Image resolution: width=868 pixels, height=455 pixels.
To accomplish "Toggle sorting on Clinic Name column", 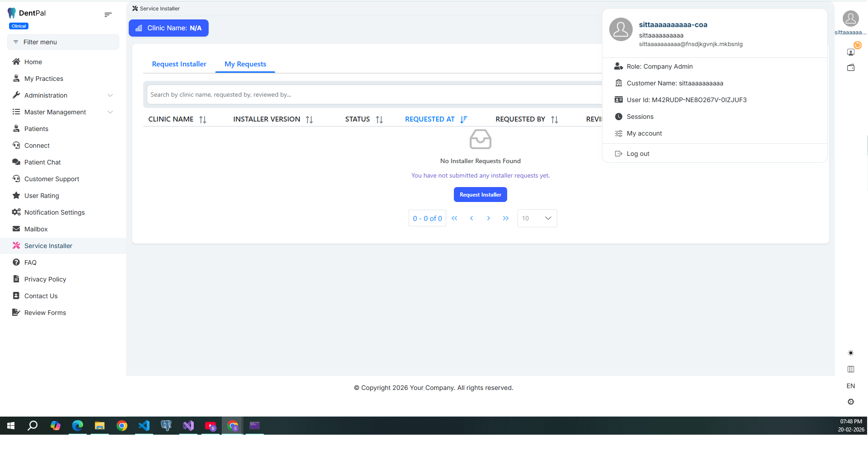I will click(x=203, y=119).
